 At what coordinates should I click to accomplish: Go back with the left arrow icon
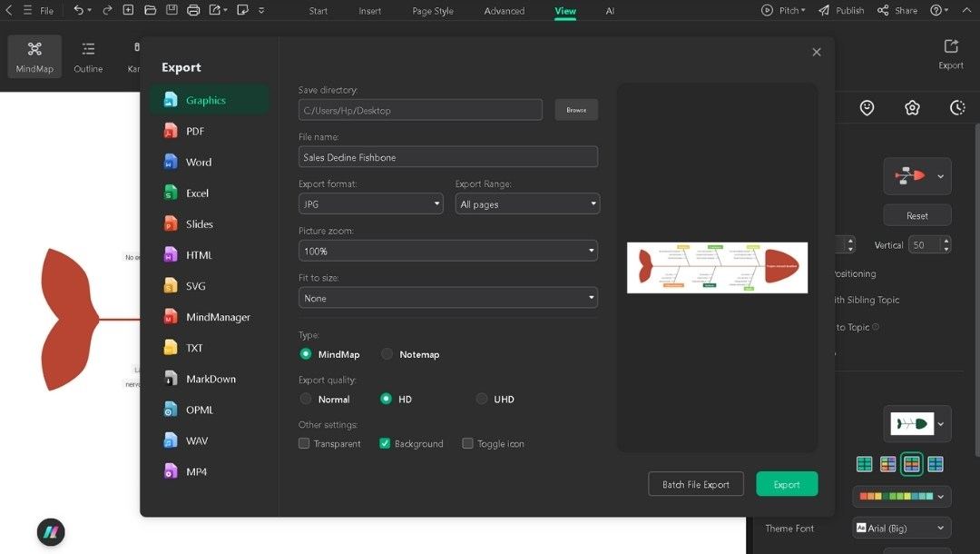[9, 10]
